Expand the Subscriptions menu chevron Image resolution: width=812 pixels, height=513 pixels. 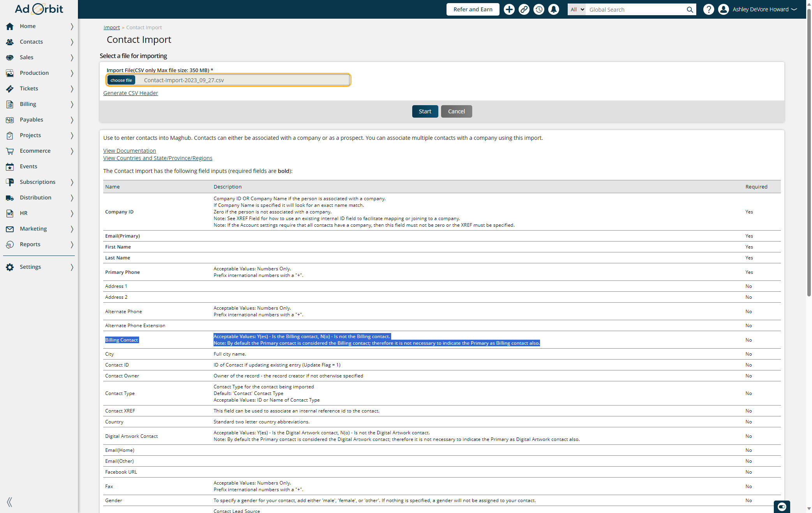coord(72,182)
